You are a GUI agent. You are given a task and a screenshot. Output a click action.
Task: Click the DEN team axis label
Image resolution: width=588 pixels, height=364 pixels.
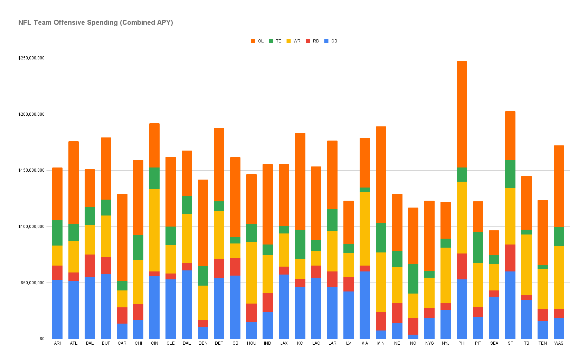(203, 343)
